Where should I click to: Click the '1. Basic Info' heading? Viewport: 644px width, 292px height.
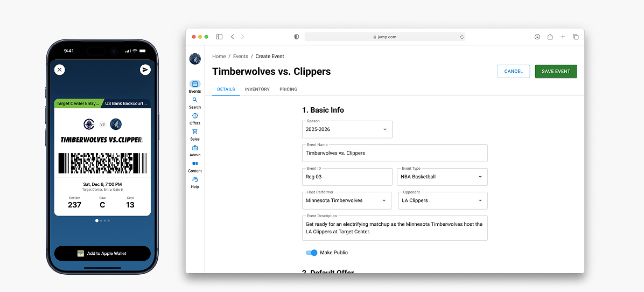click(x=323, y=110)
